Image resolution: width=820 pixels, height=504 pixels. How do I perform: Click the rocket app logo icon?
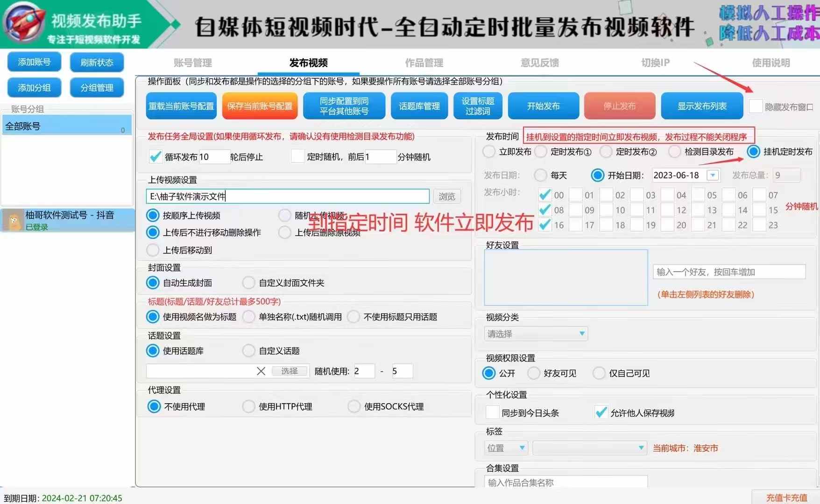[23, 22]
